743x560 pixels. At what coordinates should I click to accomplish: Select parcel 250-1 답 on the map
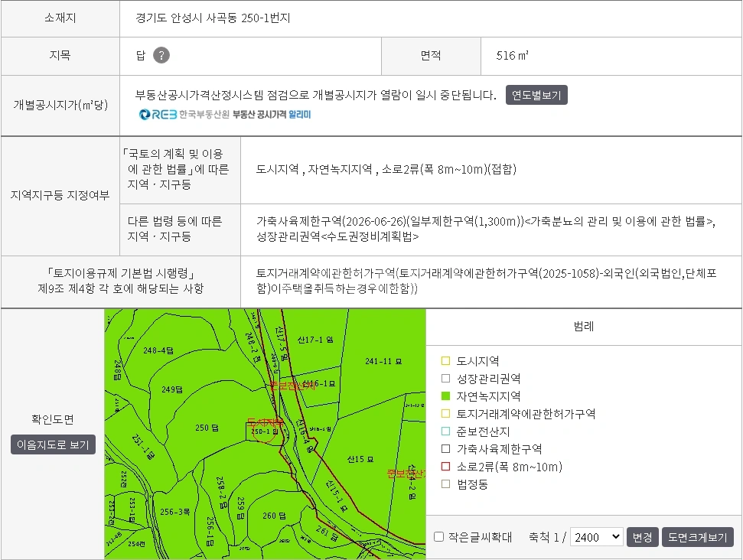click(264, 431)
